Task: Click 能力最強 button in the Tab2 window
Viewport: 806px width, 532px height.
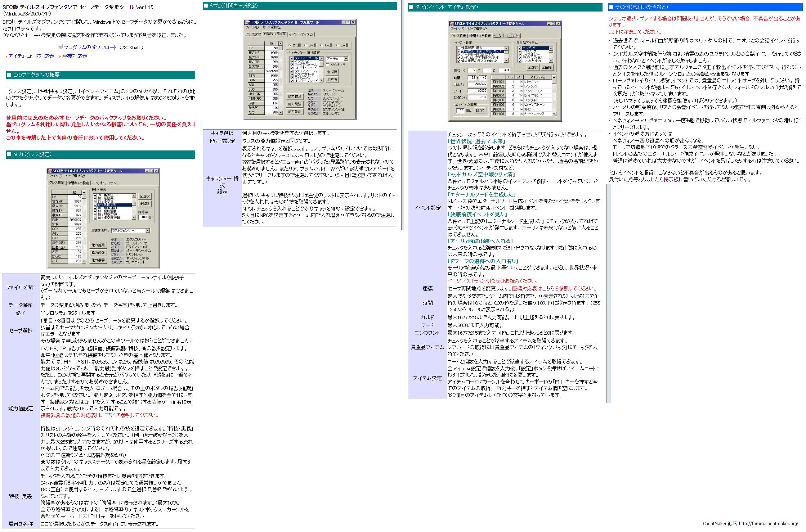Action: [295, 104]
